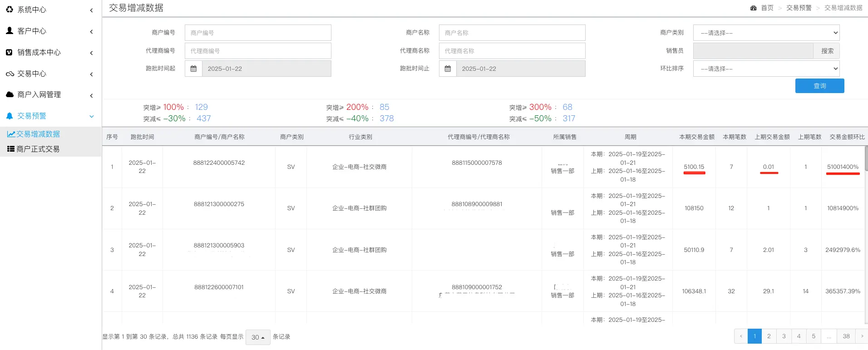Click calendar icon beside 跑批时间起

point(193,69)
